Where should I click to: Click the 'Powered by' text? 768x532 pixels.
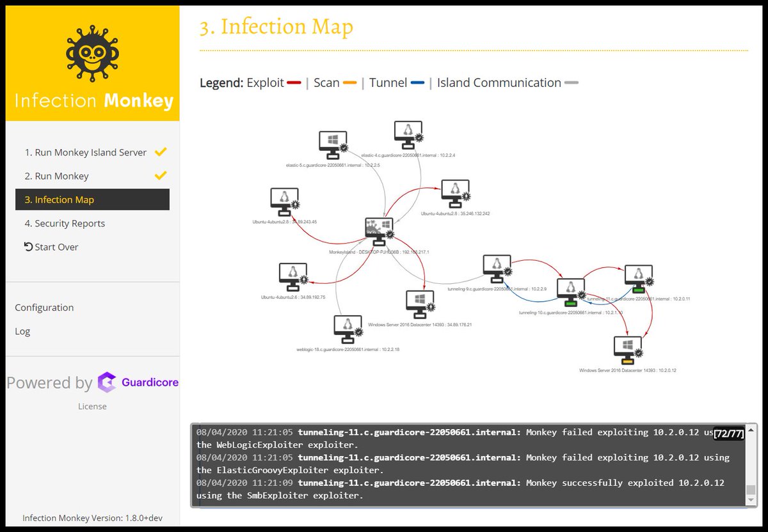(50, 383)
